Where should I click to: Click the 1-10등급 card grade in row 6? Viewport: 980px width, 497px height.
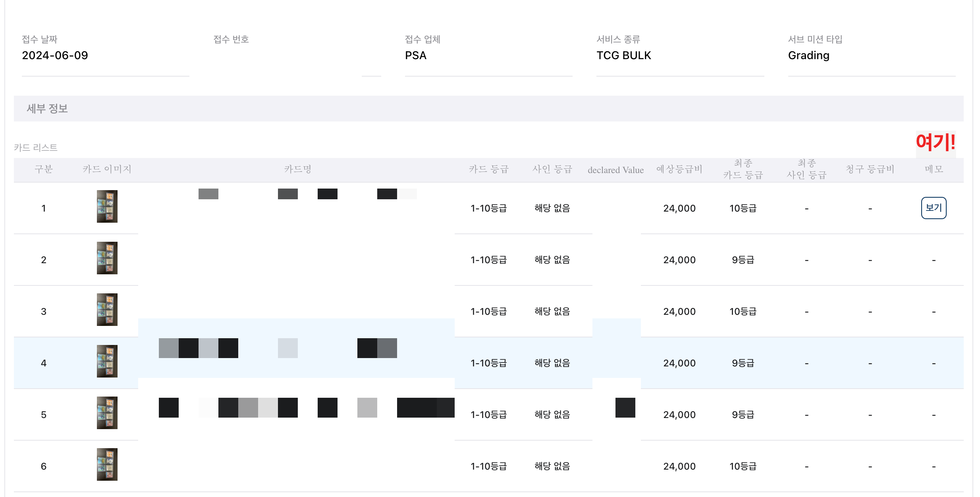click(489, 466)
